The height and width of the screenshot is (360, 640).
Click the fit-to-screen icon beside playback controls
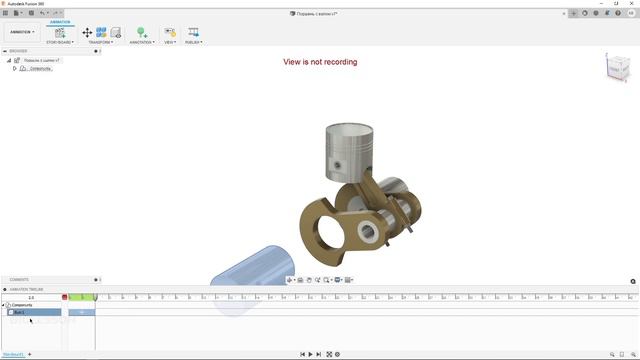point(329,354)
